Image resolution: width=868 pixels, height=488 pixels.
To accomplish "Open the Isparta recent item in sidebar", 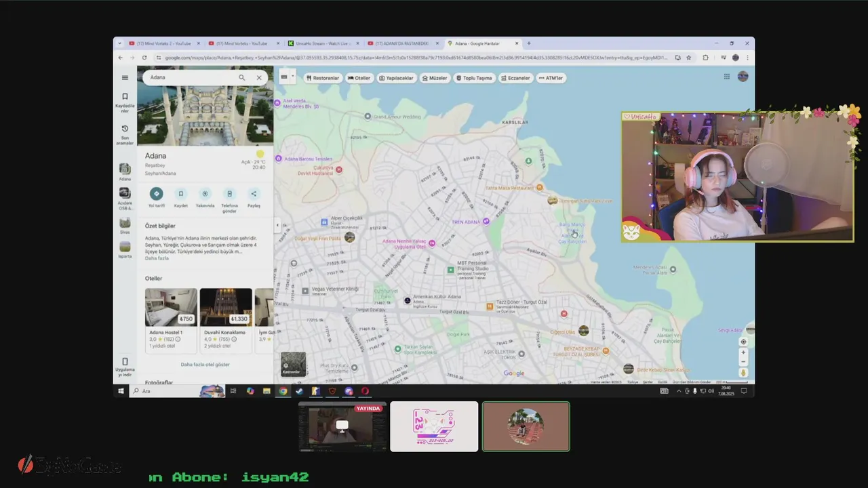I will 125,249.
